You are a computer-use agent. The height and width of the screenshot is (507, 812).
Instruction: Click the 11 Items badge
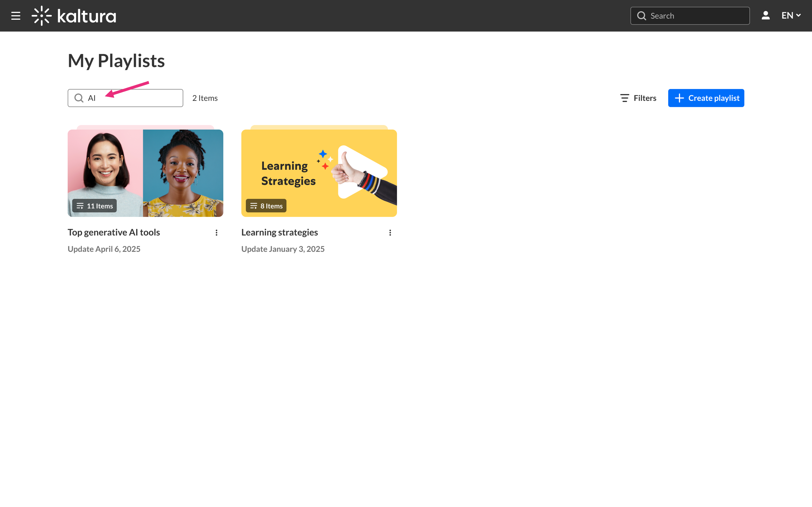pos(95,206)
